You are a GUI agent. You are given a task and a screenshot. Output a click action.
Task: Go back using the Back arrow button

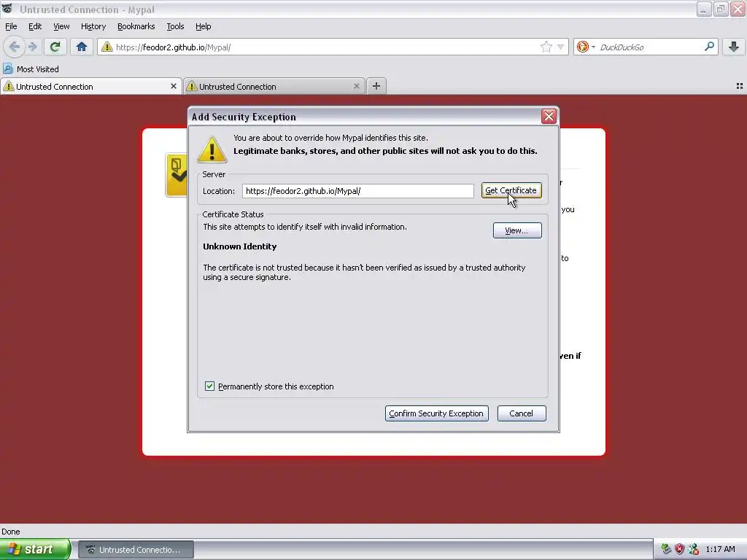coord(15,47)
